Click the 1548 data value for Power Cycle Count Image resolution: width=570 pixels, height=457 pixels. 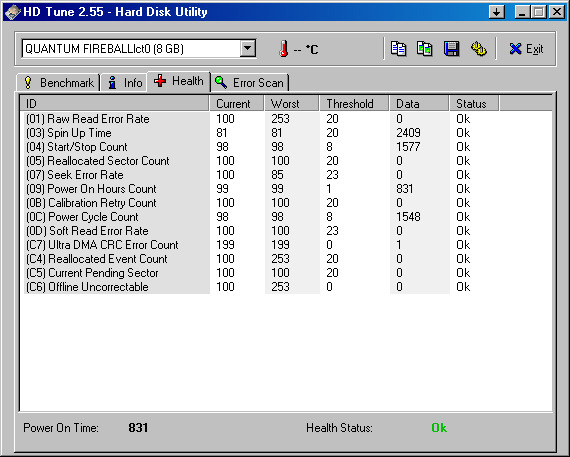pos(408,217)
